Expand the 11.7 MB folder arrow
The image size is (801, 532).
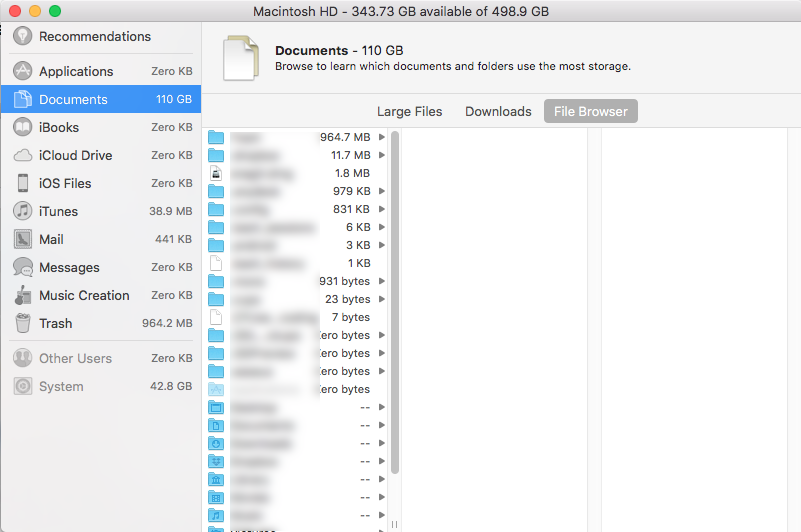coord(382,155)
